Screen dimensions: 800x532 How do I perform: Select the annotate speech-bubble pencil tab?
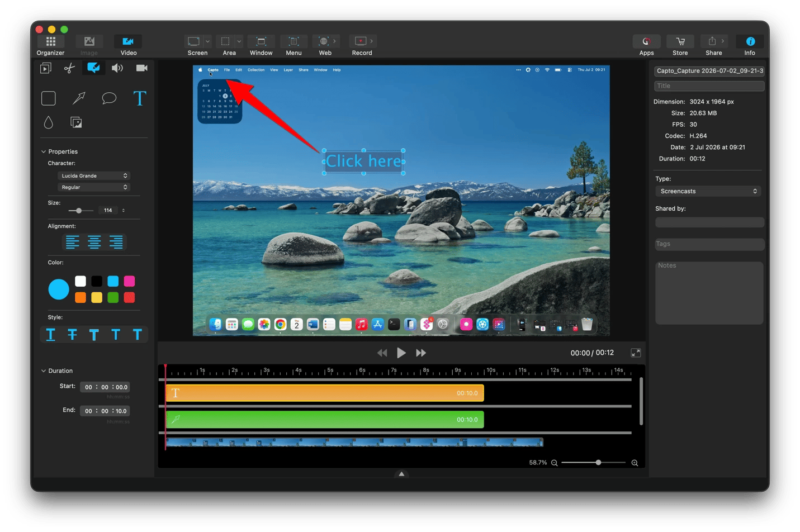coord(93,68)
